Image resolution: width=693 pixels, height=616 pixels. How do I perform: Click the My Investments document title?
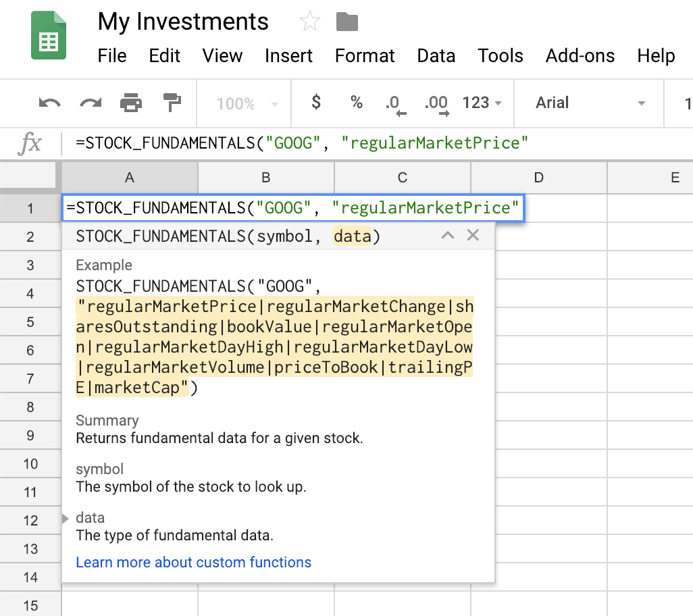[x=183, y=22]
